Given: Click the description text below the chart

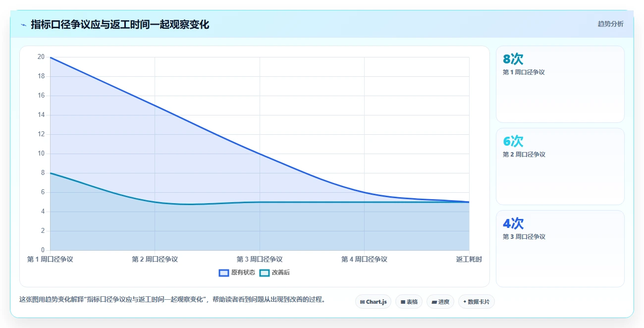Looking at the screenshot, I should (172, 300).
